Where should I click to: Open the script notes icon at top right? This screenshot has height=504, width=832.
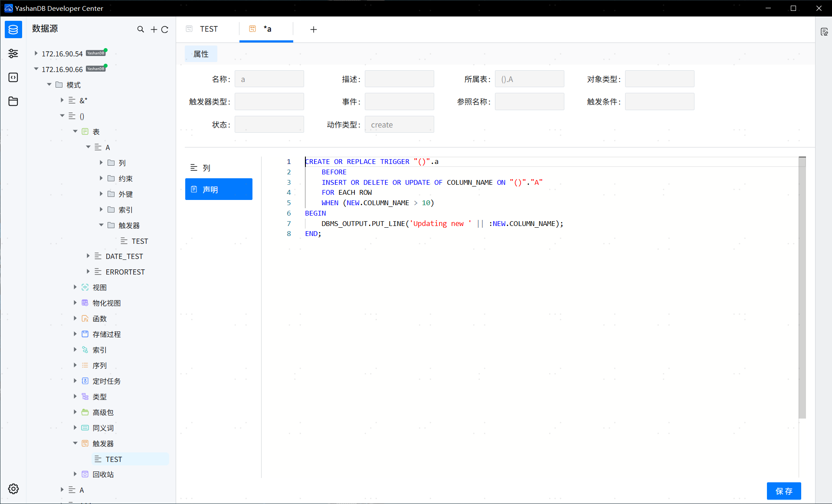pos(824,31)
